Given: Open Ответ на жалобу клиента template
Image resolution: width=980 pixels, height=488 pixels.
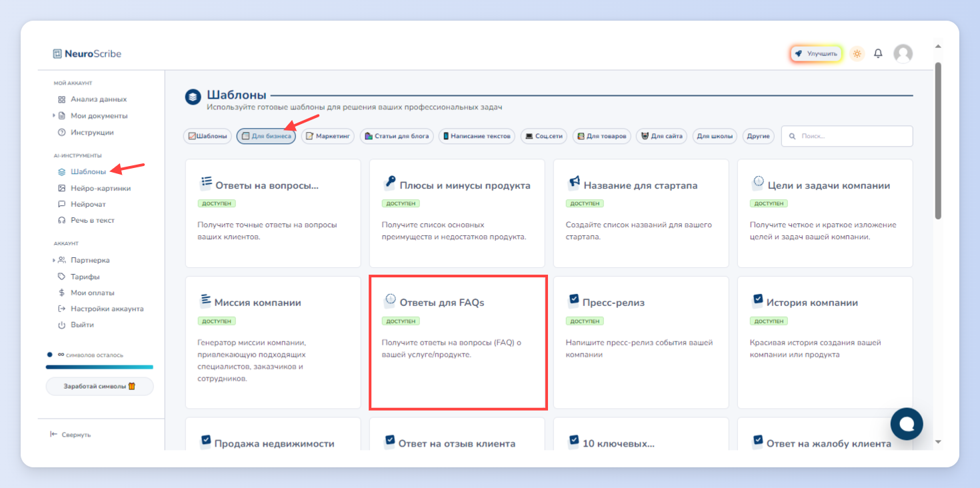Looking at the screenshot, I should [825, 434].
